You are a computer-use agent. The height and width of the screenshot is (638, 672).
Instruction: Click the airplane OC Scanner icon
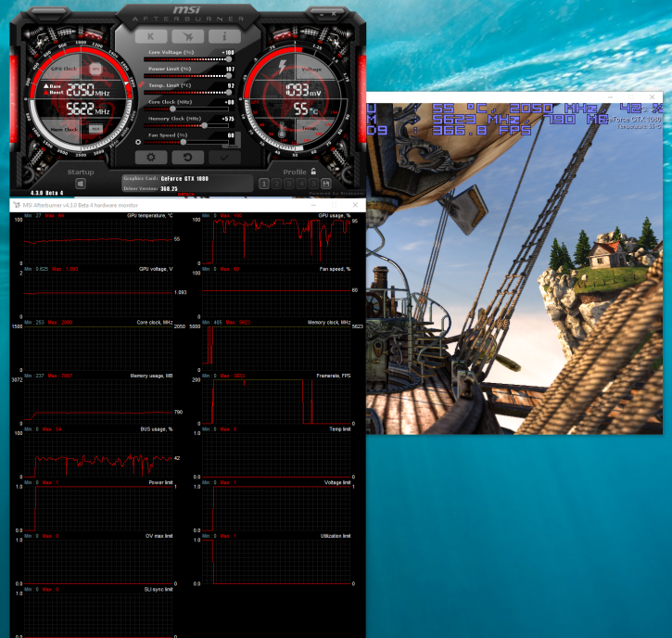click(188, 36)
